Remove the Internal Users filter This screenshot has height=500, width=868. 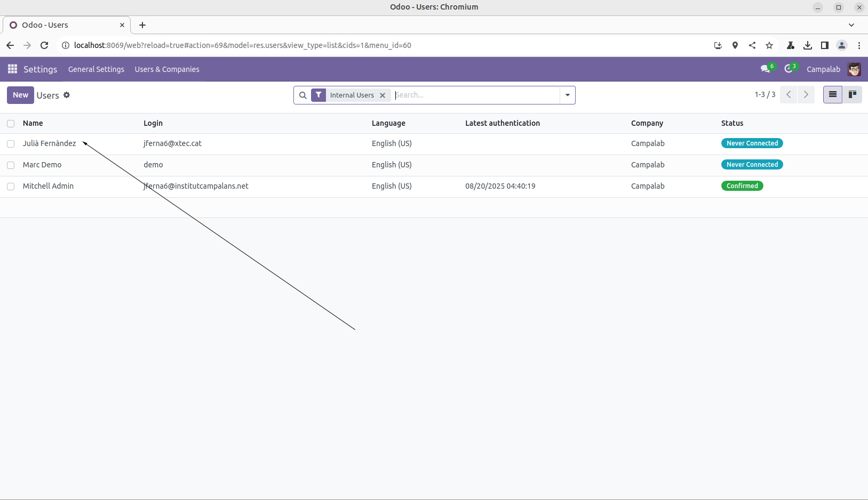coord(383,95)
